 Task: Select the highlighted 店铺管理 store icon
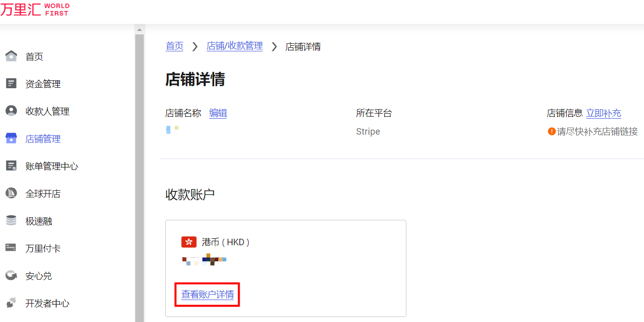pos(11,138)
